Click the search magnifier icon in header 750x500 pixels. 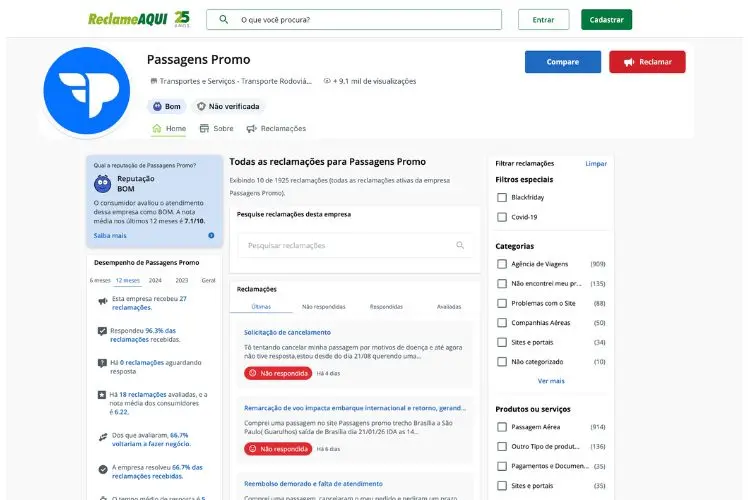[x=223, y=19]
